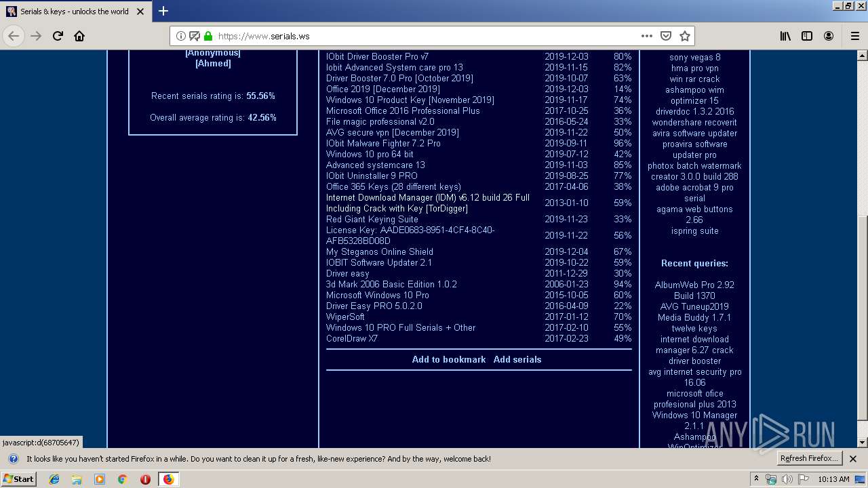Toggle Firefox sidebars view
Image resolution: width=868 pixels, height=488 pixels.
[x=807, y=36]
